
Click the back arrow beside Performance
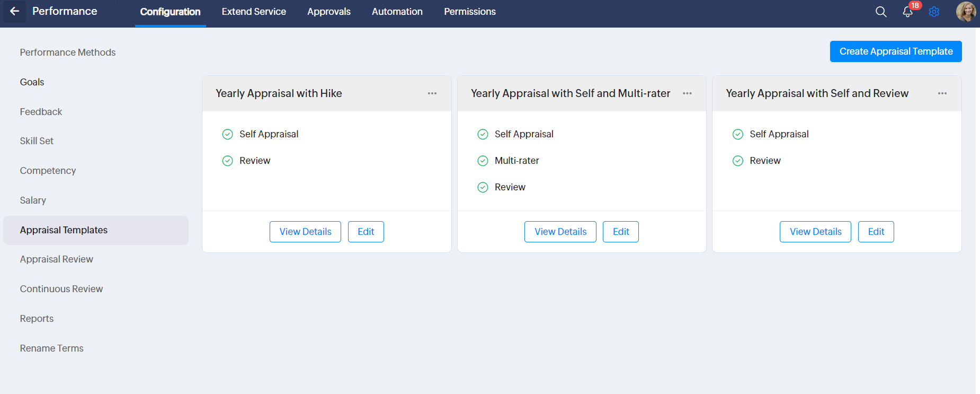coord(14,11)
